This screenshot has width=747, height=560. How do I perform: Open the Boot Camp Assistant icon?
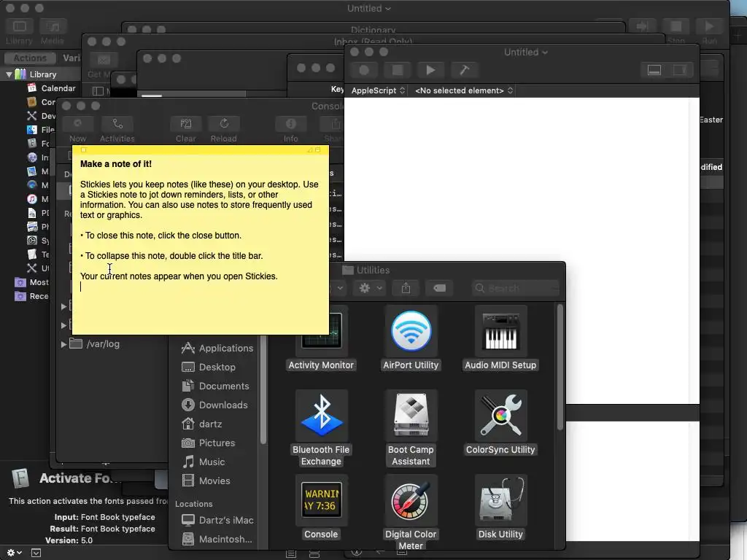411,416
